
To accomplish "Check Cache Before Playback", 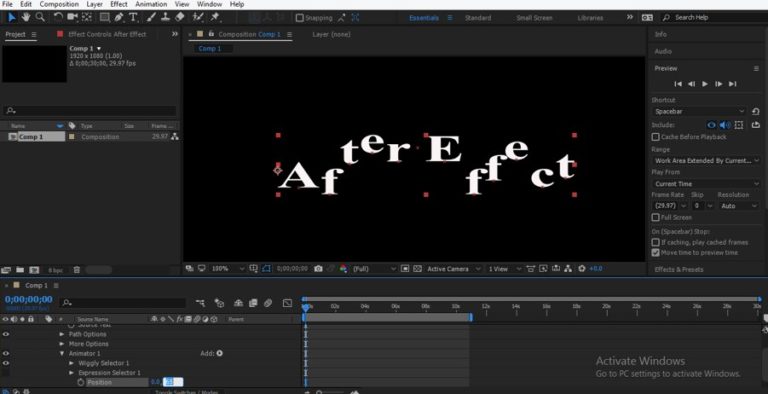I will 655,137.
